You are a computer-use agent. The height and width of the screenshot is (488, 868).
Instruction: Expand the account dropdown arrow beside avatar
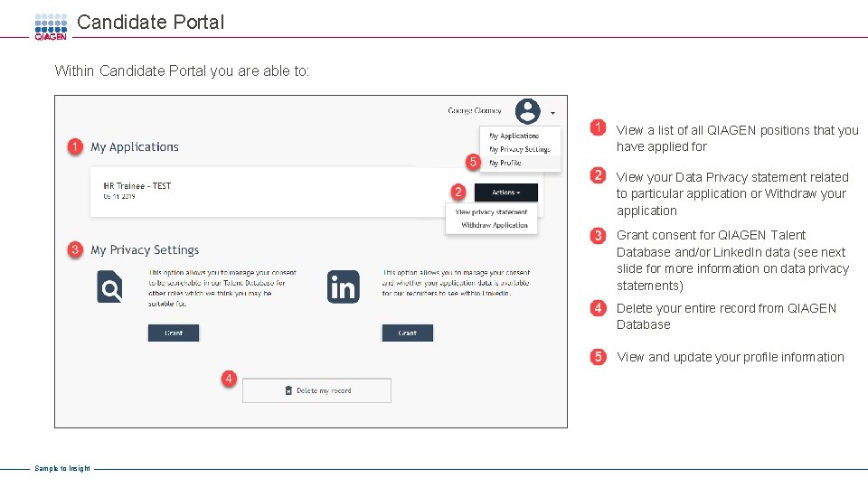pos(553,113)
